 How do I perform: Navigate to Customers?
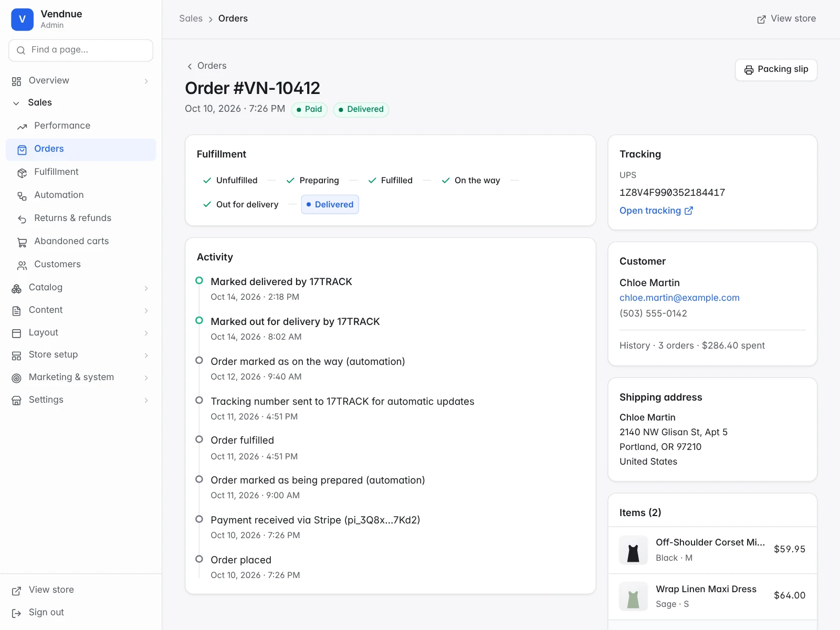tap(81, 265)
